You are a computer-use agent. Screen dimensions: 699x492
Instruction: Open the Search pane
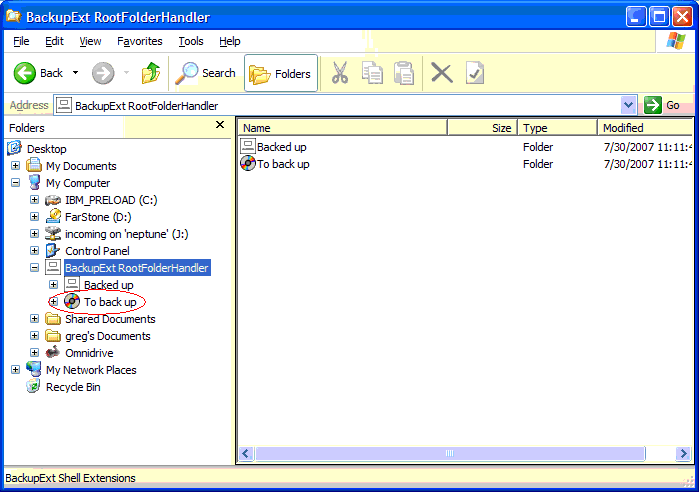tap(205, 73)
